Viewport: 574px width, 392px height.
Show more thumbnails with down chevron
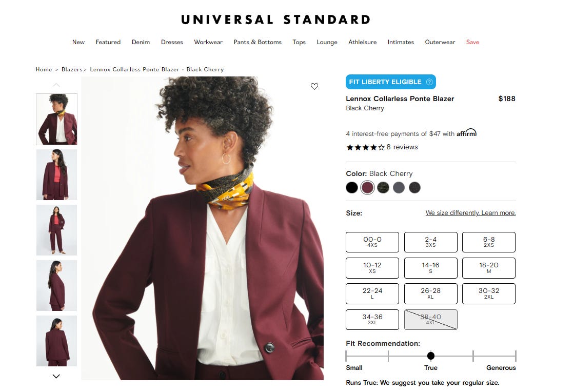(56, 376)
